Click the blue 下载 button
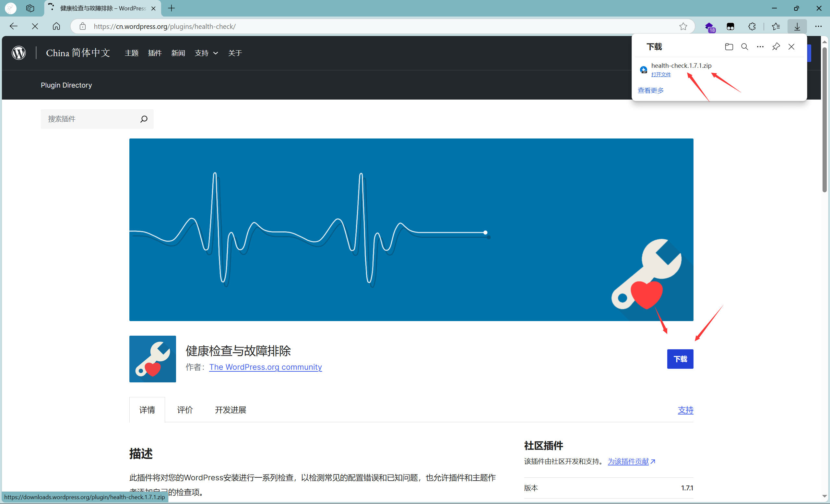This screenshot has height=504, width=830. coord(680,359)
